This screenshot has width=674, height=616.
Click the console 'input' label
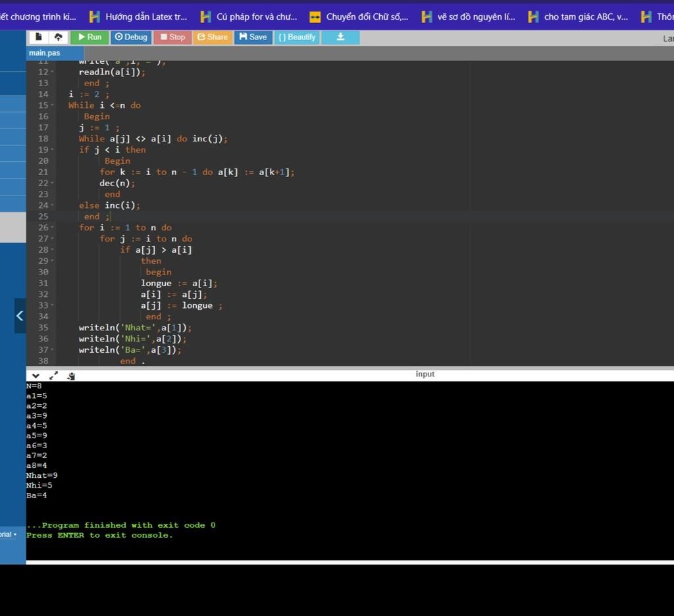[425, 374]
